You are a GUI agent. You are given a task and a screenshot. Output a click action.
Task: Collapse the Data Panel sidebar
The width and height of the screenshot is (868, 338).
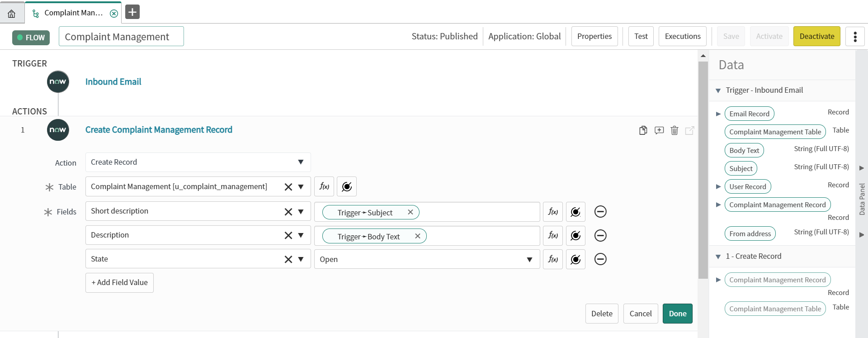pos(862,199)
